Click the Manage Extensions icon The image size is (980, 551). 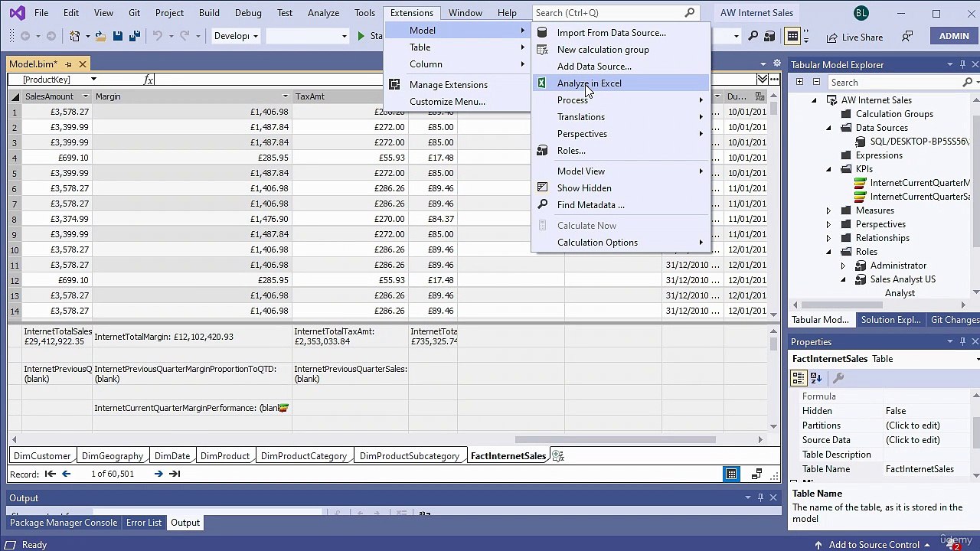click(394, 85)
